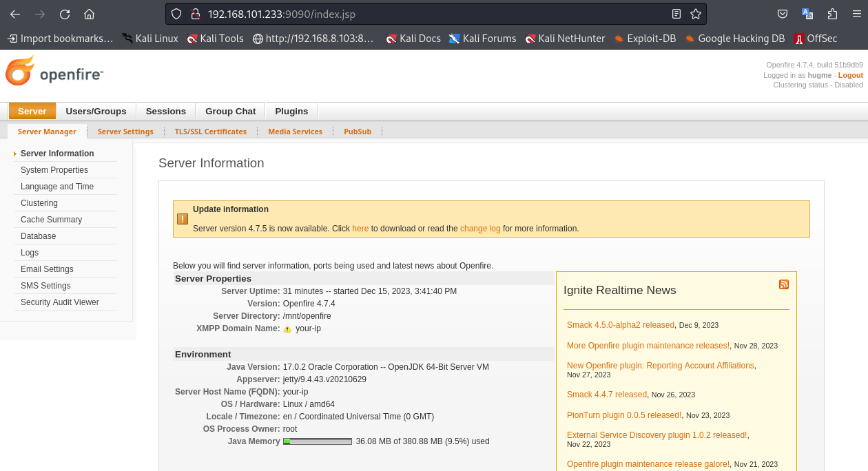Image resolution: width=868 pixels, height=471 pixels.
Task: Open the Kali Forums bookmark
Action: (x=482, y=39)
